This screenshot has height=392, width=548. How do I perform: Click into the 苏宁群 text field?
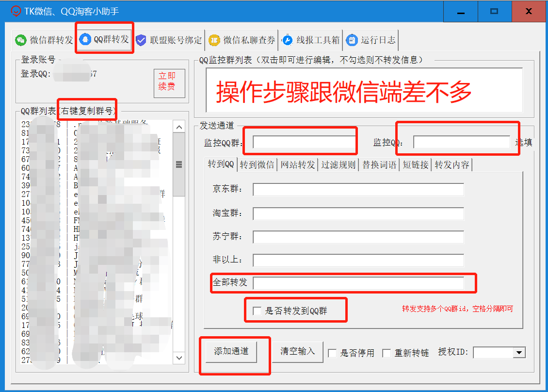pyautogui.click(x=358, y=237)
